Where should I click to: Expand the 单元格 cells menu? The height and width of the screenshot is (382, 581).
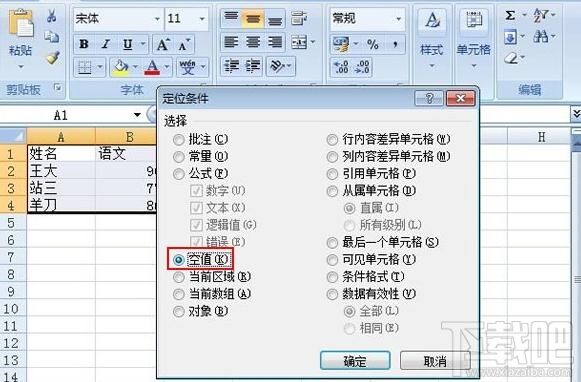coord(474,66)
